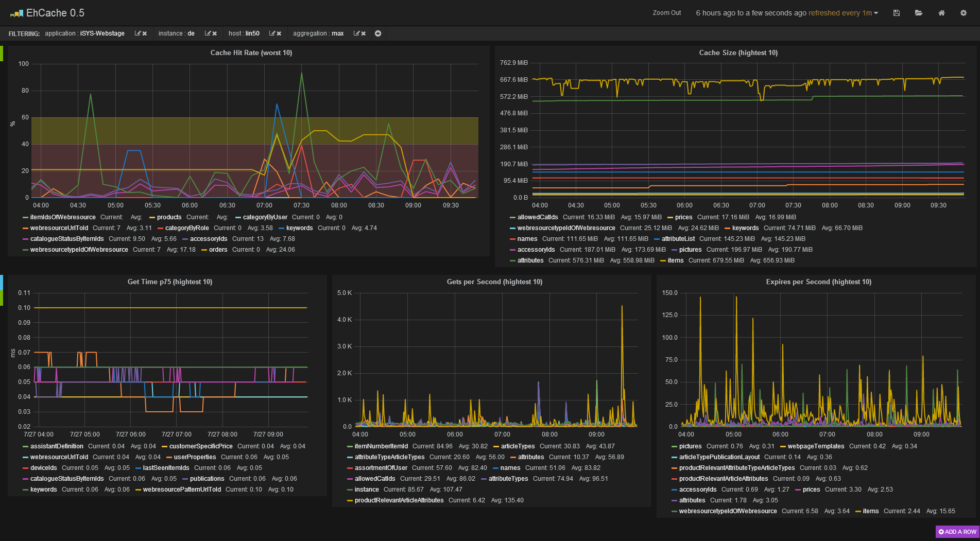Toggle the articleTypePublicationLayout series legend entry
The image size is (980, 541).
pos(719,457)
